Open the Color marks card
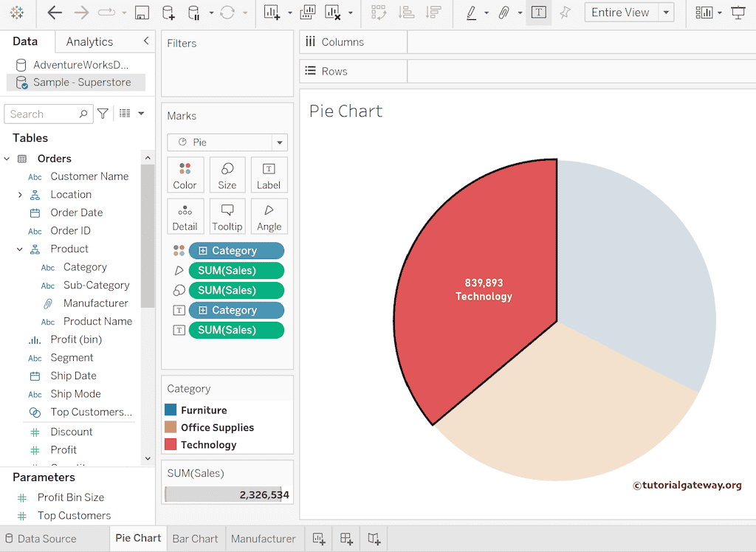This screenshot has height=552, width=756. 185,175
